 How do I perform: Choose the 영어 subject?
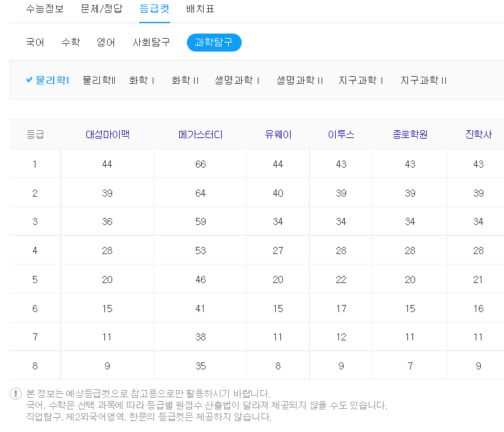pyautogui.click(x=106, y=42)
